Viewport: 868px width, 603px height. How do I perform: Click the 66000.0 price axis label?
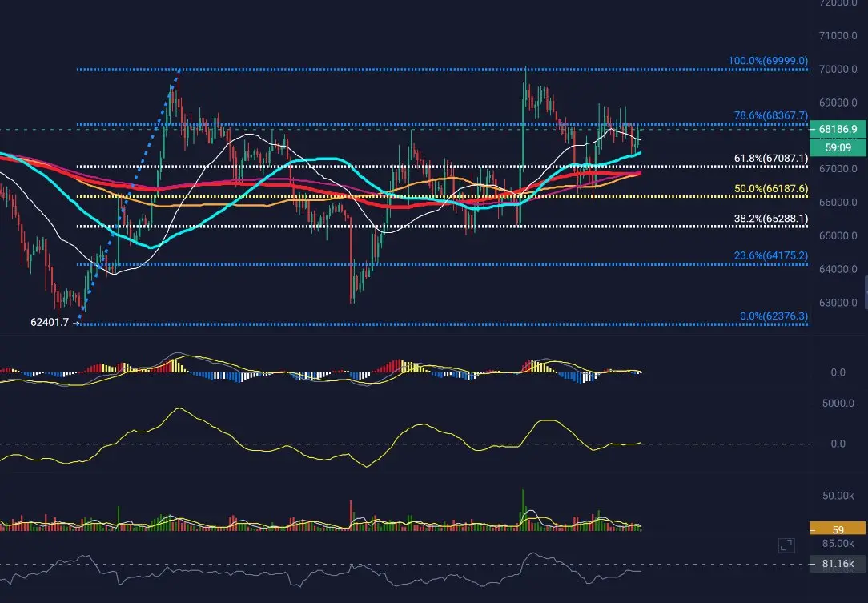[x=838, y=202]
